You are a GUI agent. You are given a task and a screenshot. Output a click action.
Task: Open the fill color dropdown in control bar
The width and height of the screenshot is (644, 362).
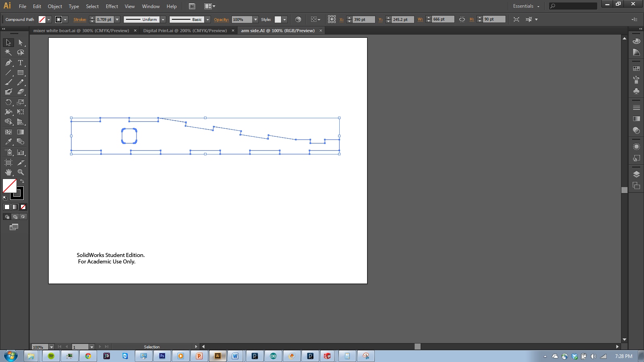(49, 19)
